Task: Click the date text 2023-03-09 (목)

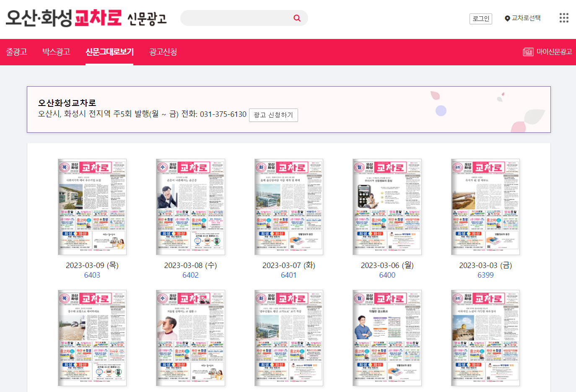Action: click(92, 265)
